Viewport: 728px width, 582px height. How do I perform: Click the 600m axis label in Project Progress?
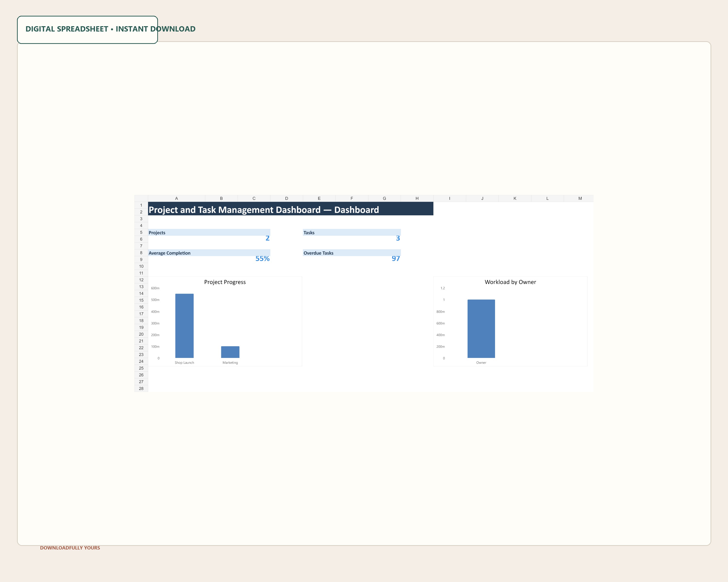155,288
